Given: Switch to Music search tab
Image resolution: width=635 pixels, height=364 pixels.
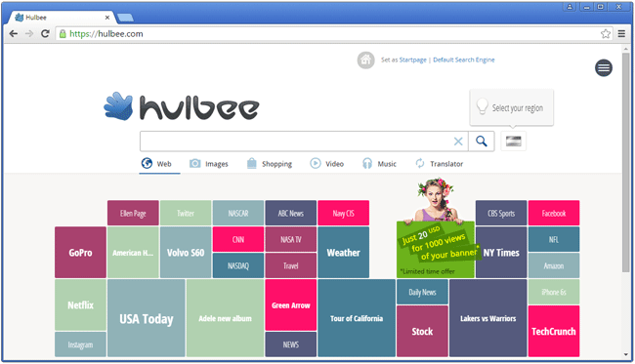Looking at the screenshot, I should (379, 164).
